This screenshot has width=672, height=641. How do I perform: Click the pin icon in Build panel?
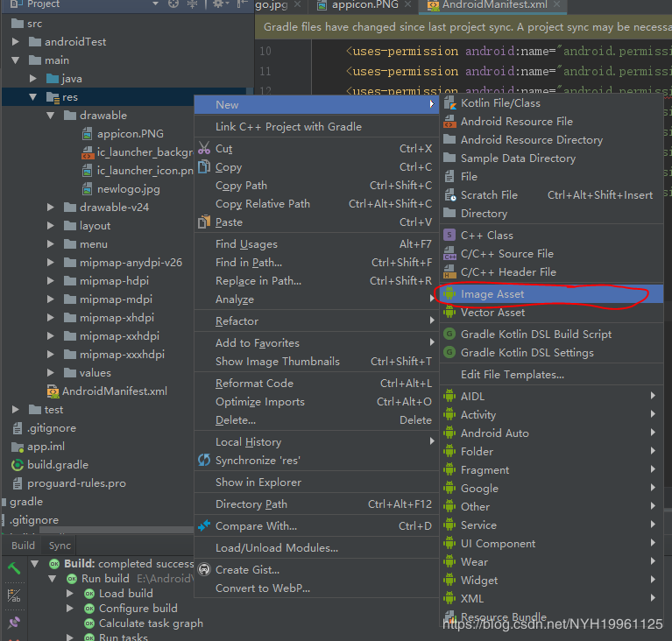[x=14, y=623]
